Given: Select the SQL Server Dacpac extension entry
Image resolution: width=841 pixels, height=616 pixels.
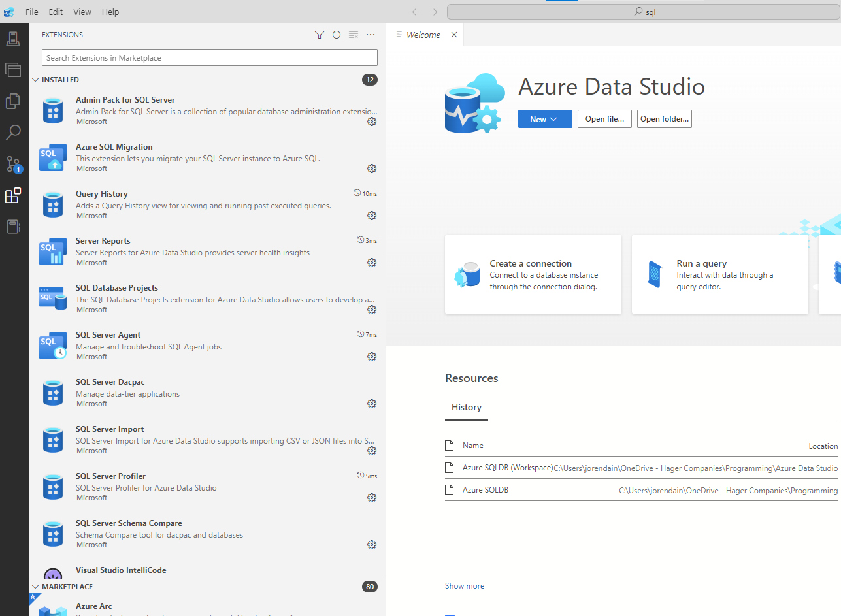Looking at the screenshot, I should coord(207,393).
